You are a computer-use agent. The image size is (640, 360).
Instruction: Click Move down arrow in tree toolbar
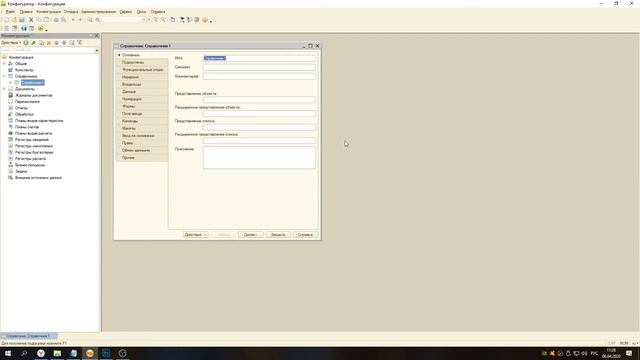point(64,43)
